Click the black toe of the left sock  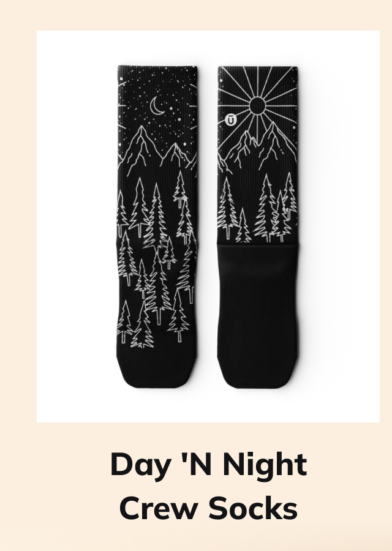157,371
